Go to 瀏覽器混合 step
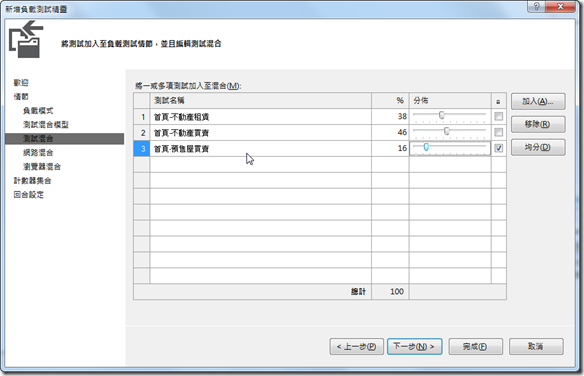 [x=42, y=166]
